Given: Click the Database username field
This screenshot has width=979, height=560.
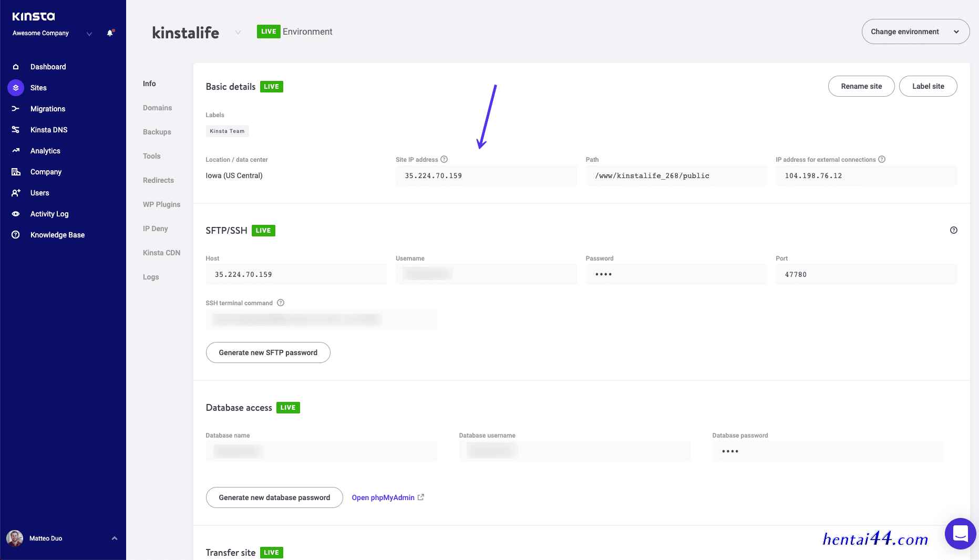Looking at the screenshot, I should [x=575, y=451].
